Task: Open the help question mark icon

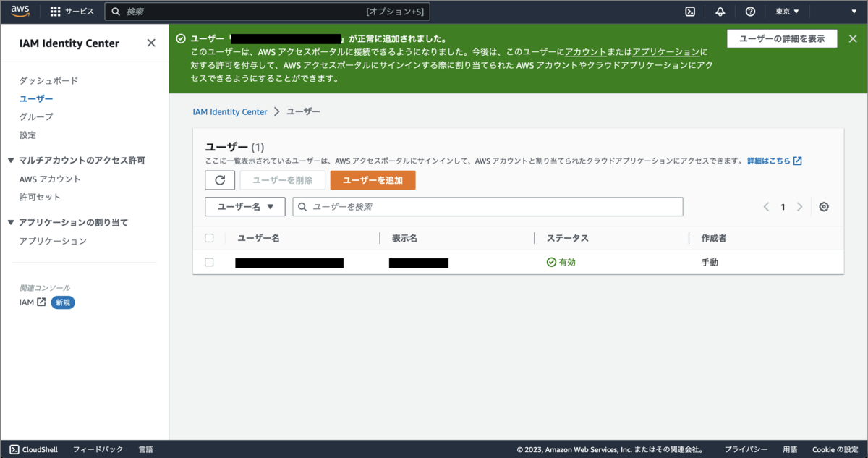Action: (x=750, y=12)
